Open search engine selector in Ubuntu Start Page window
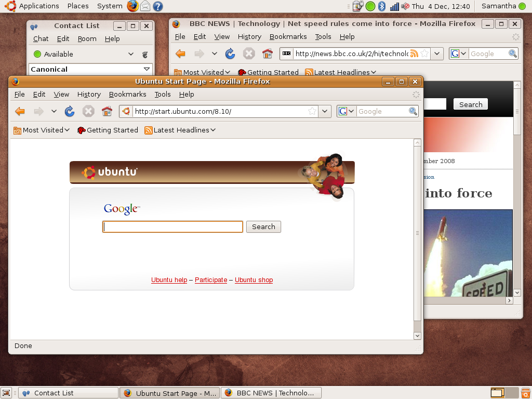Viewport: 532px width, 399px height. point(347,111)
